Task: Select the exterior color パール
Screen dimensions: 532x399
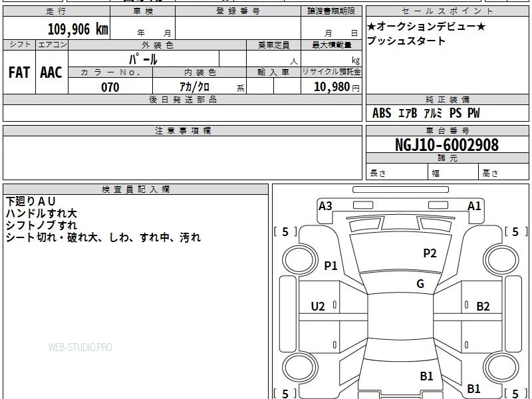Action: pos(143,59)
